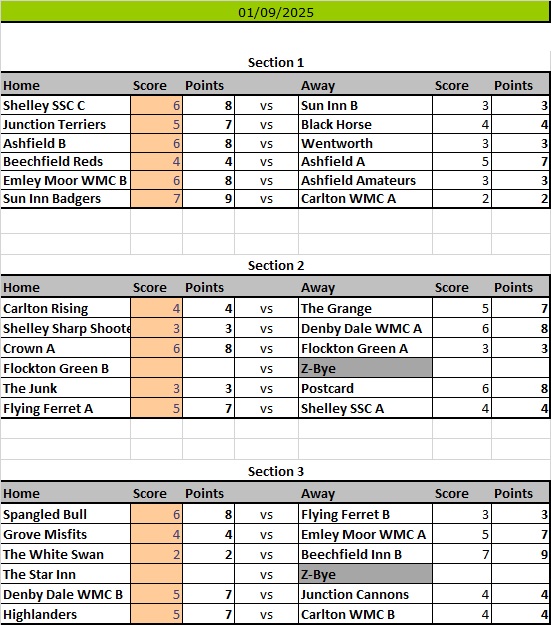This screenshot has height=625, width=551.
Task: Select the grey Z-Bye cell in Section 3
Action: point(365,574)
